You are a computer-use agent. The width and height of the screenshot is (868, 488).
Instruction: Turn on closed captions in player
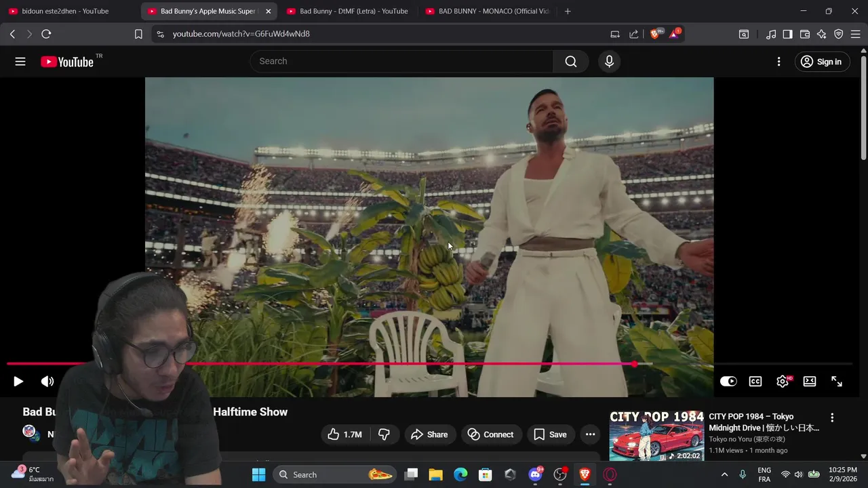coord(755,382)
